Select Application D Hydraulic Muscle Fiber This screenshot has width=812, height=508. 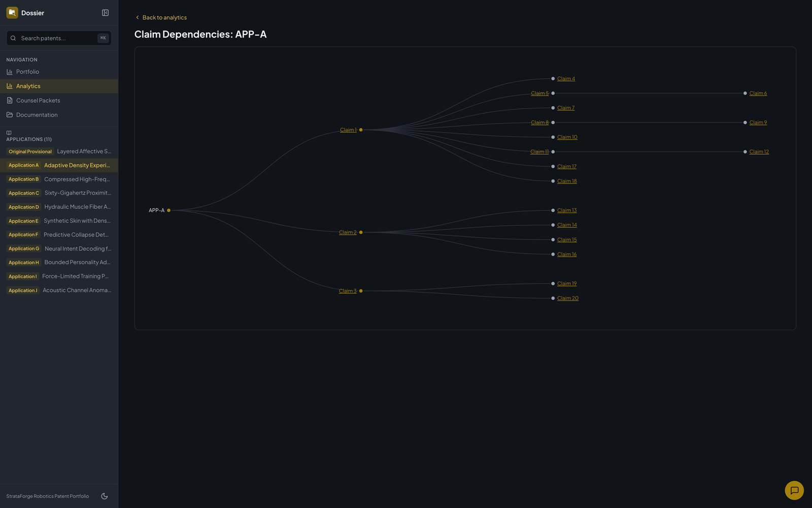pyautogui.click(x=59, y=207)
